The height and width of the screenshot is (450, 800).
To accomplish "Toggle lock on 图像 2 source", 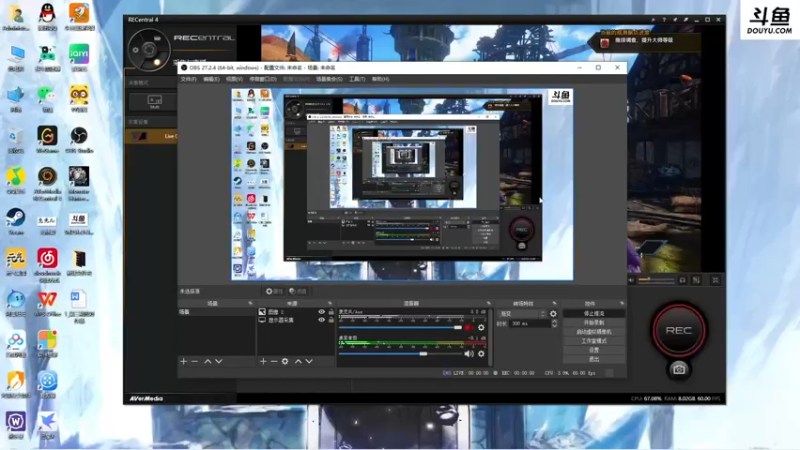I will coord(331,312).
